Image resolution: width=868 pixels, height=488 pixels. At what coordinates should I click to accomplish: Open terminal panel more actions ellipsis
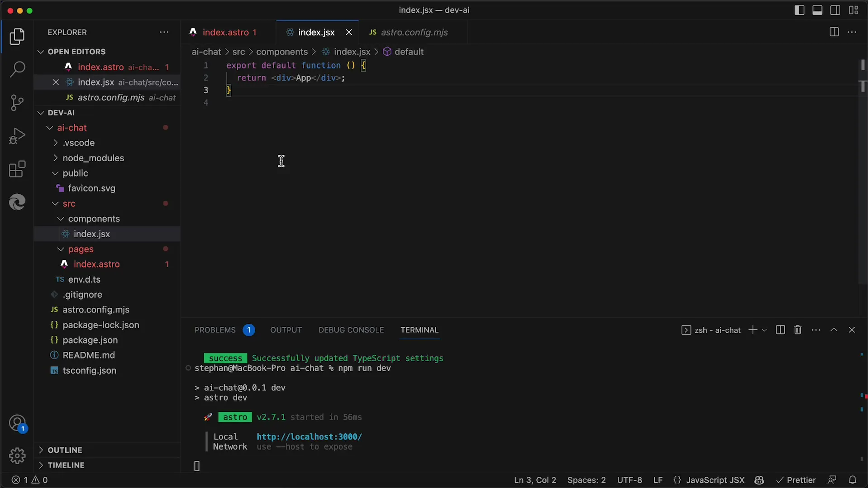coord(816,330)
